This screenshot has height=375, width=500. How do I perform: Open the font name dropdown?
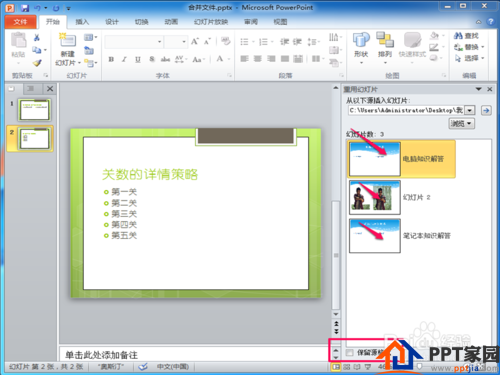159,42
